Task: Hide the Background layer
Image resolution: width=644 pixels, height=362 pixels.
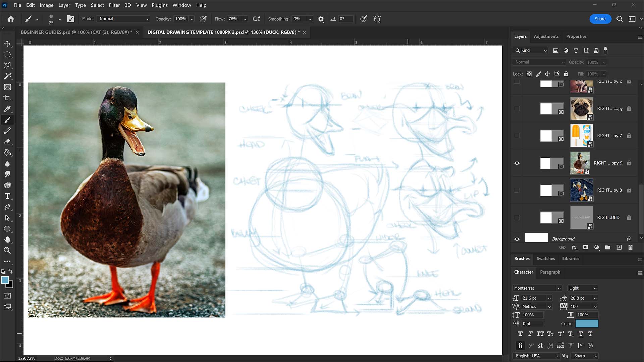Action: 517,239
